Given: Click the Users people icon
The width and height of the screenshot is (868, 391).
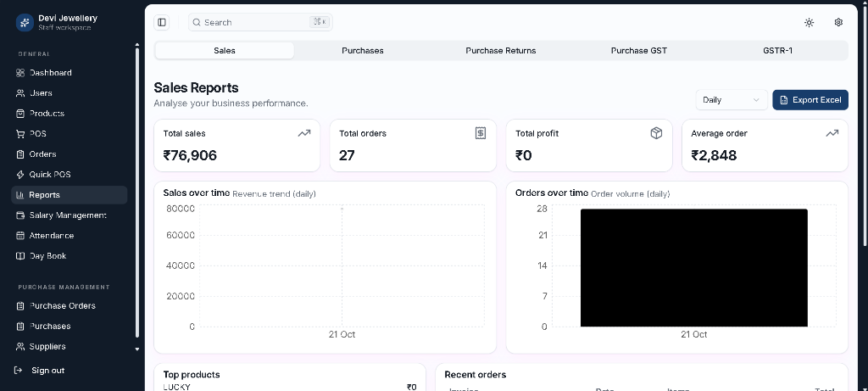Looking at the screenshot, I should pos(20,93).
